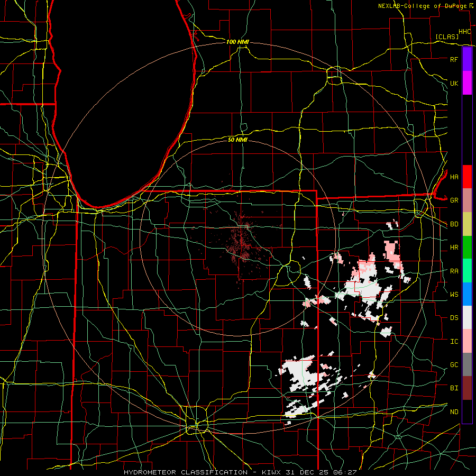Click the purple RF legend color swatch
This screenshot has height=476, width=476.
point(467,59)
